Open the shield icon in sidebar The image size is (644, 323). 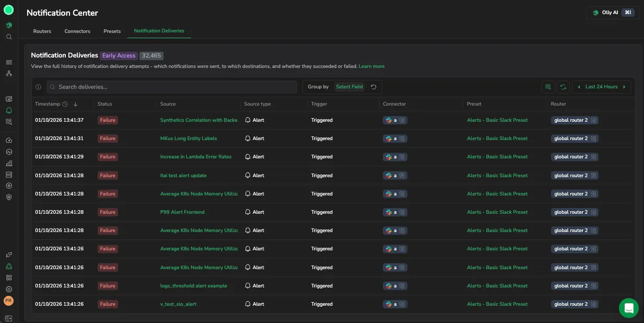click(x=9, y=197)
